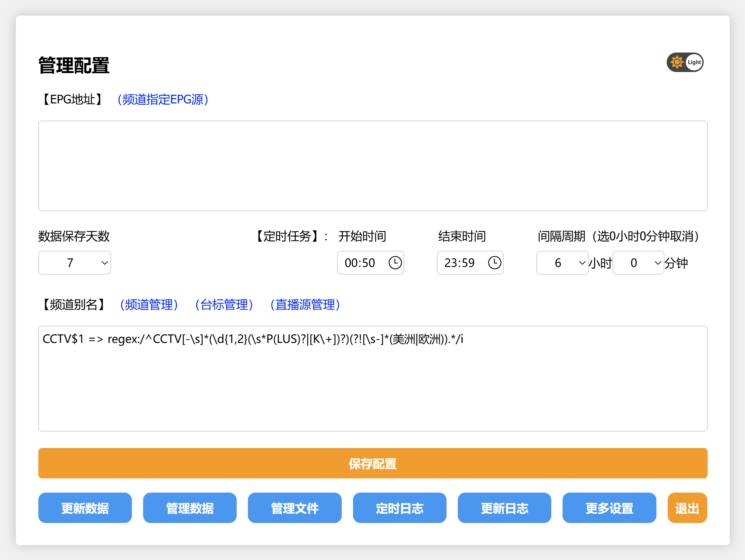745x560 pixels.
Task: Click the orange 保存配置 button
Action: pyautogui.click(x=372, y=463)
